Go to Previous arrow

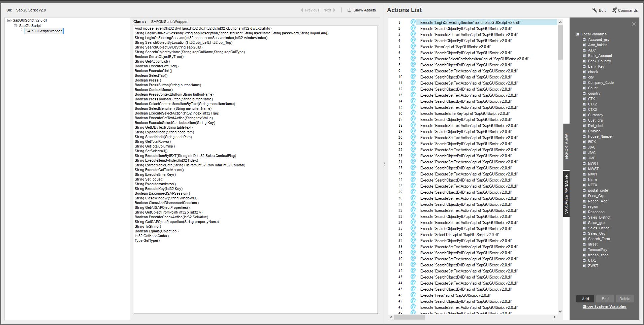point(302,10)
